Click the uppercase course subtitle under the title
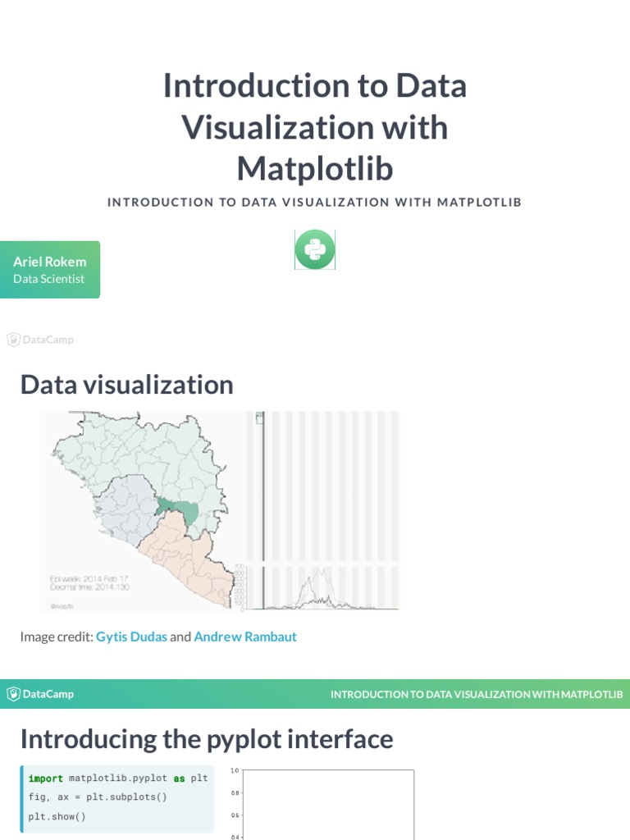Image resolution: width=630 pixels, height=840 pixels. pos(314,203)
